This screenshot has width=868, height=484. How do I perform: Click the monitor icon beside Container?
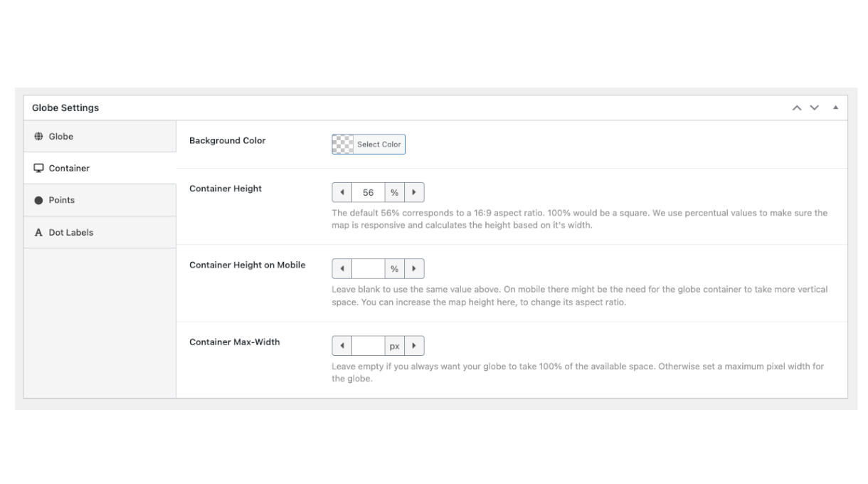click(39, 169)
